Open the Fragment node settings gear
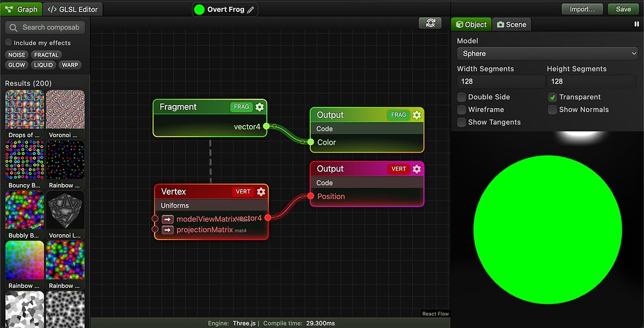The height and width of the screenshot is (328, 644). pos(260,107)
